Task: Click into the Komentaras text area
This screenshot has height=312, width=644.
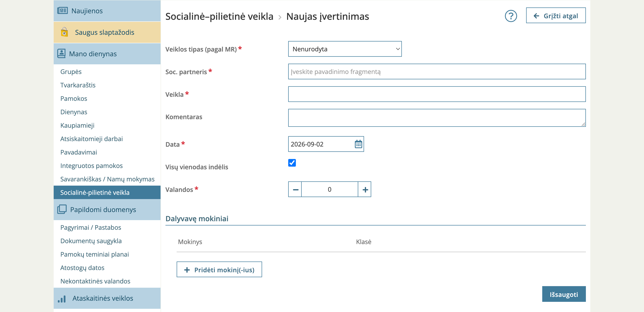Action: (x=437, y=118)
